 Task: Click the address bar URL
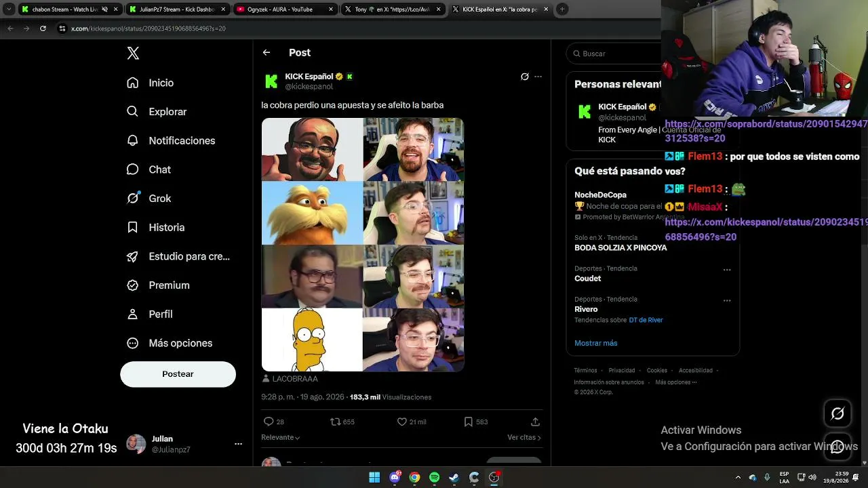pos(149,28)
